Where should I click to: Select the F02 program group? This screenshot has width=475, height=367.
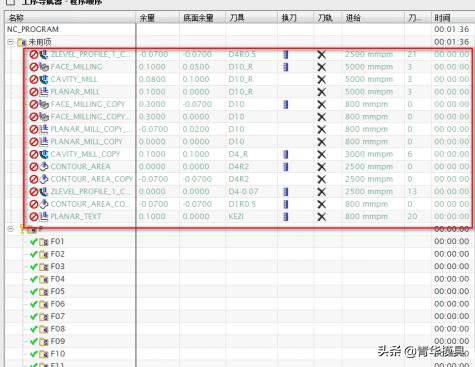[x=57, y=254]
